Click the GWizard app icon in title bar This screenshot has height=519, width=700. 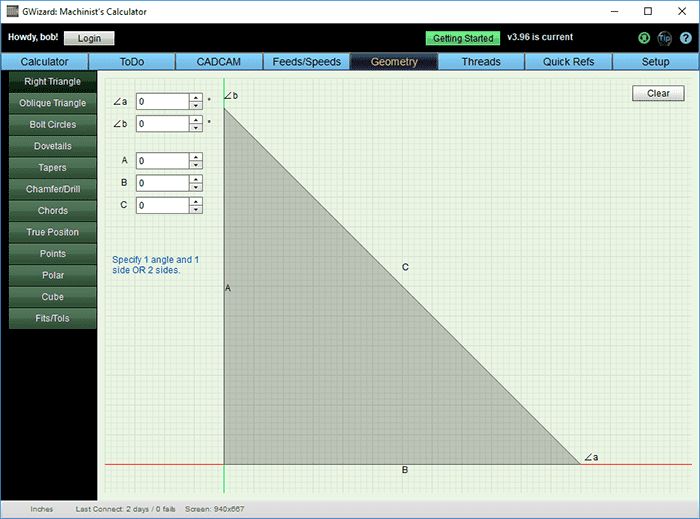12,11
